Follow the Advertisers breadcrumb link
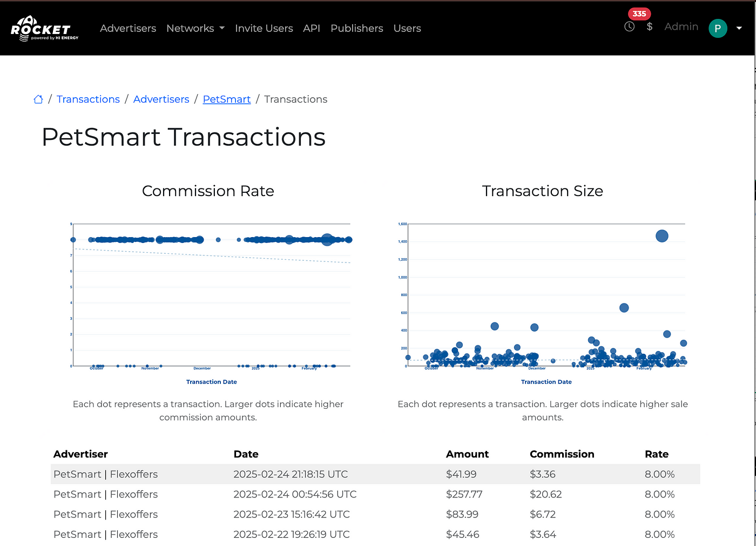The width and height of the screenshot is (756, 546). [161, 99]
